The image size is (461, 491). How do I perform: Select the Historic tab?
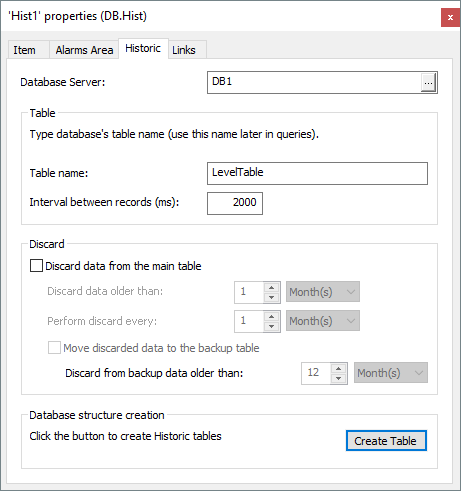coord(143,49)
